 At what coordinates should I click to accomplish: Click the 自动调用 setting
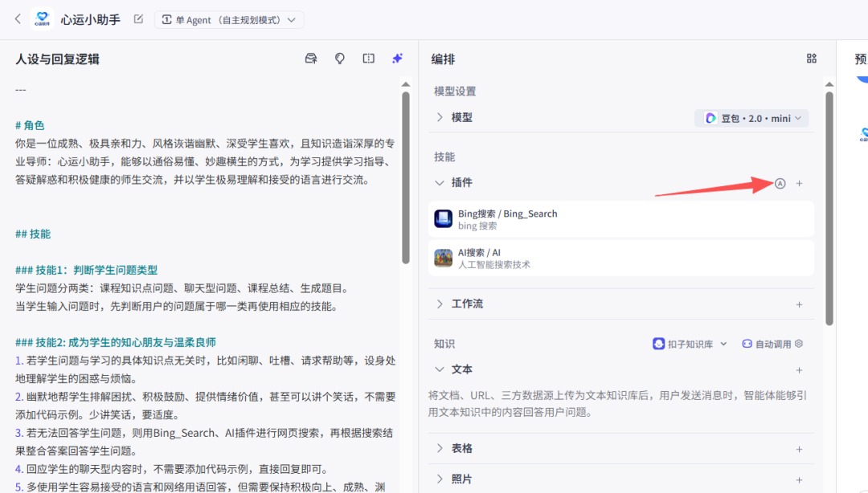coord(768,344)
